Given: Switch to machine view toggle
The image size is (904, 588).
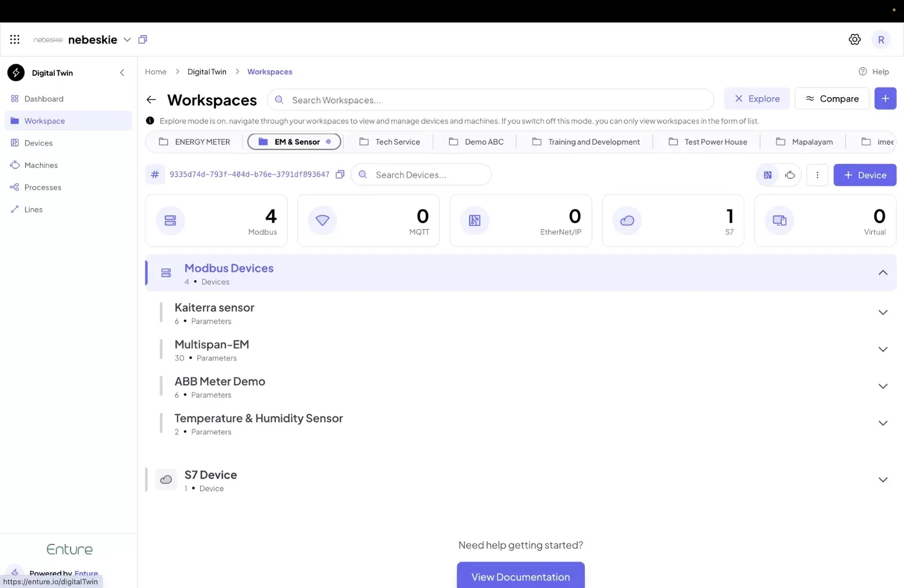Looking at the screenshot, I should 790,175.
